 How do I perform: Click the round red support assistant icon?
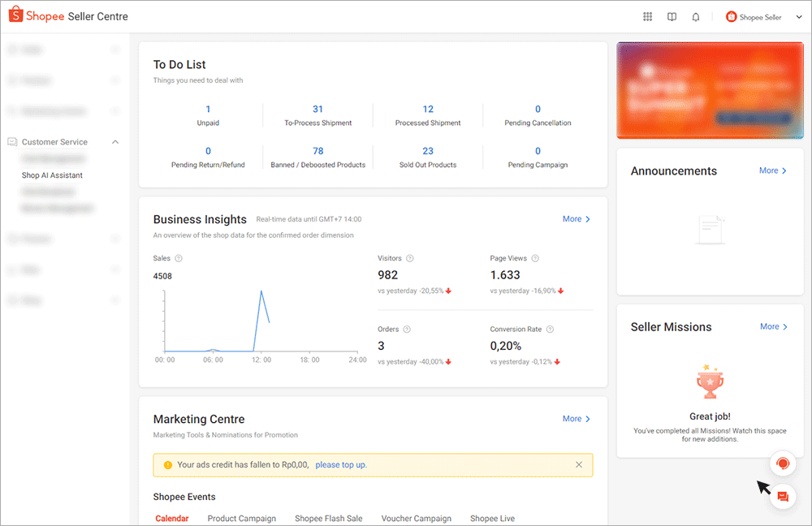click(783, 463)
